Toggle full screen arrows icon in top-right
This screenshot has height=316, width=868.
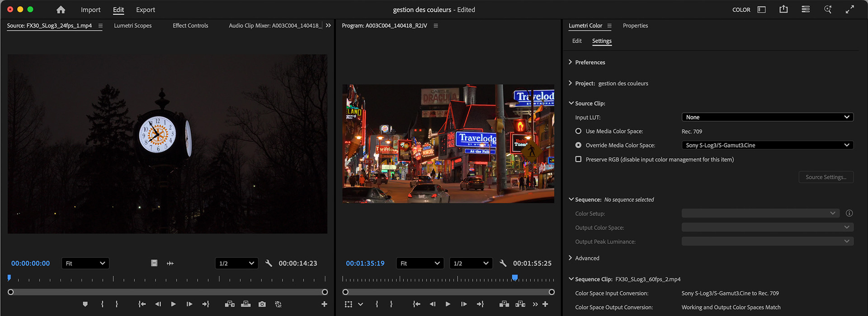850,9
